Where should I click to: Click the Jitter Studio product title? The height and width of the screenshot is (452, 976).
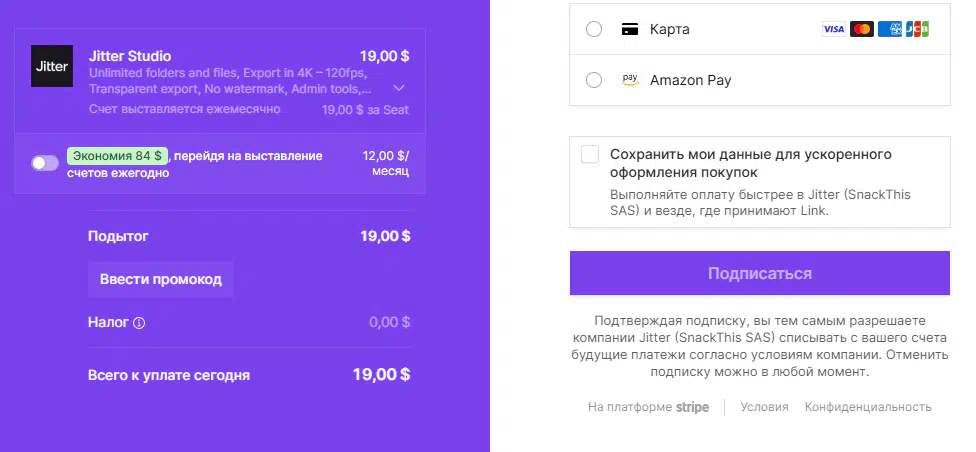point(130,56)
